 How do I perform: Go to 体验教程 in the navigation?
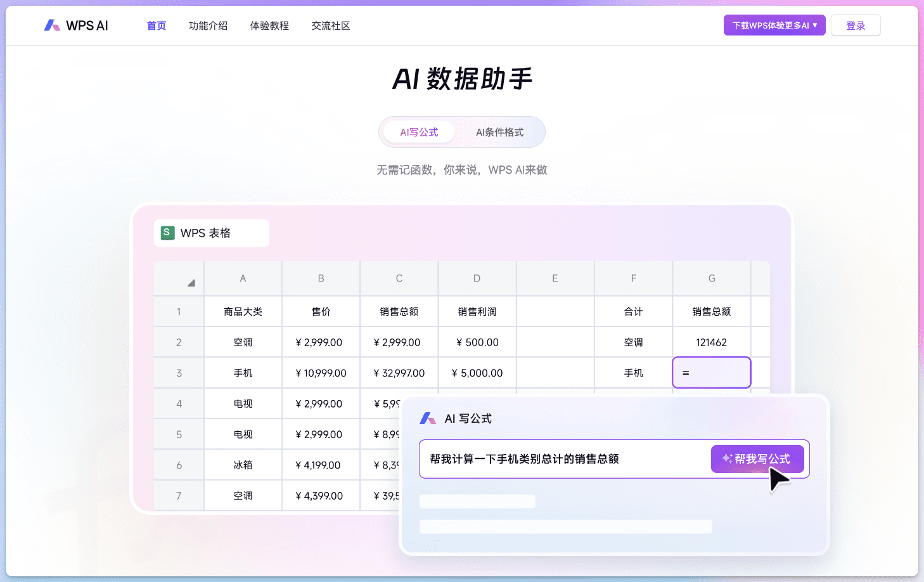tap(269, 25)
